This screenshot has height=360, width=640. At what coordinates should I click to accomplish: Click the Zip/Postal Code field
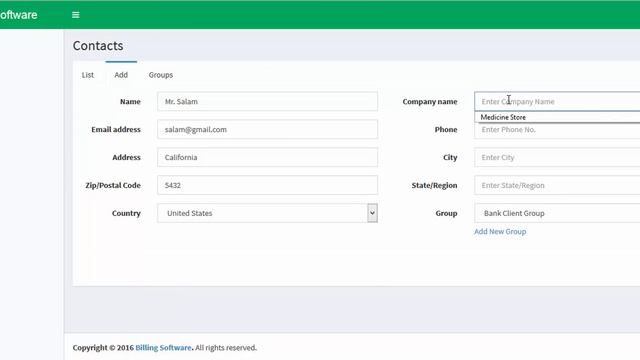(267, 185)
